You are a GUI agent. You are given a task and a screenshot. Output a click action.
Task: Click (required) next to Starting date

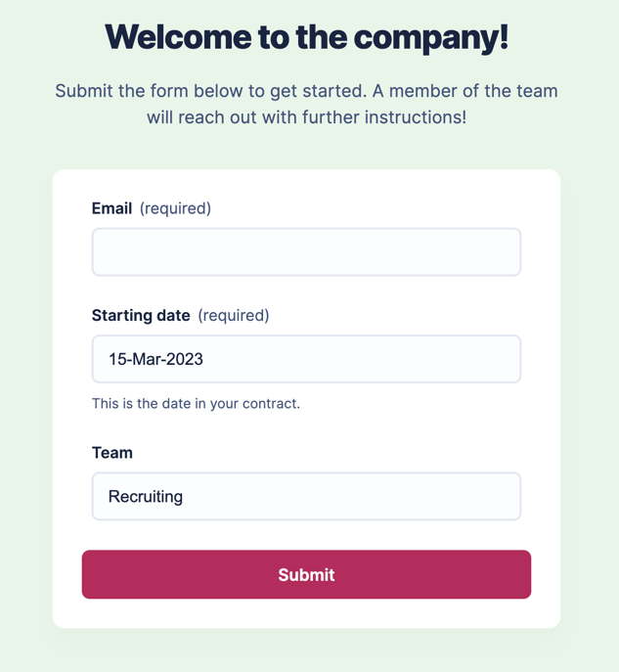(x=233, y=315)
